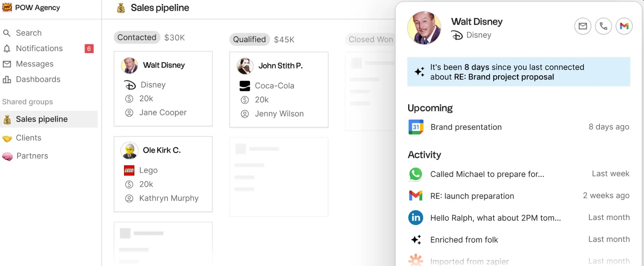Click the sparkle icon beside Enriched from folk

[416, 240]
